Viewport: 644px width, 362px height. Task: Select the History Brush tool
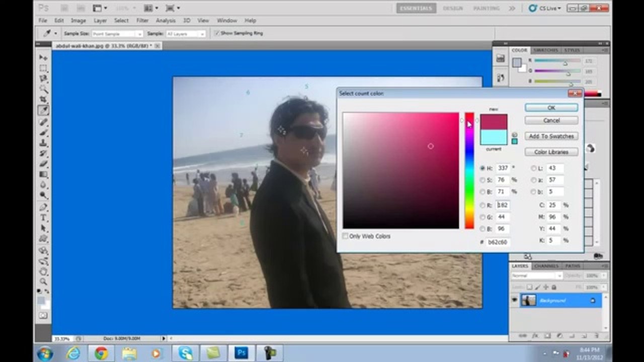click(x=44, y=153)
